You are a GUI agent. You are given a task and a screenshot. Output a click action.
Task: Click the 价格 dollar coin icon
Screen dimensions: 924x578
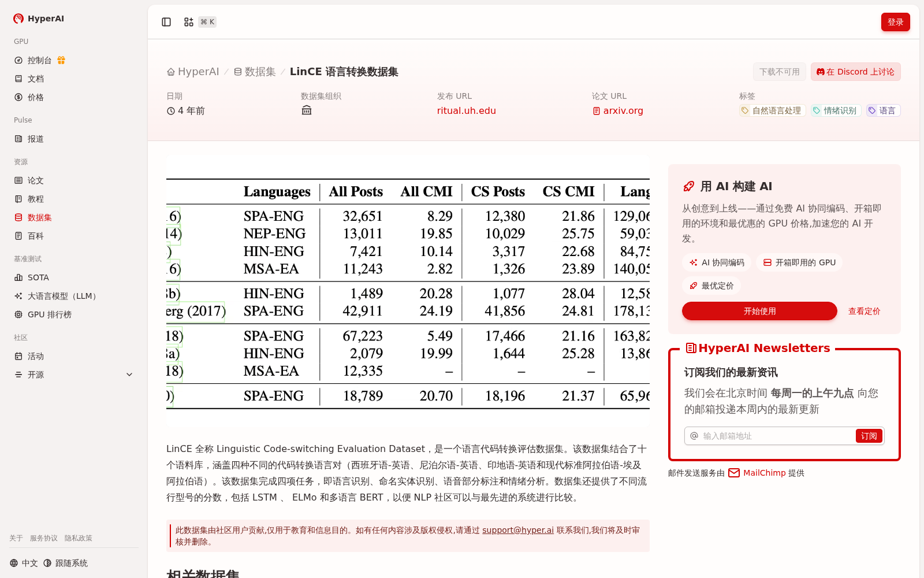18,97
